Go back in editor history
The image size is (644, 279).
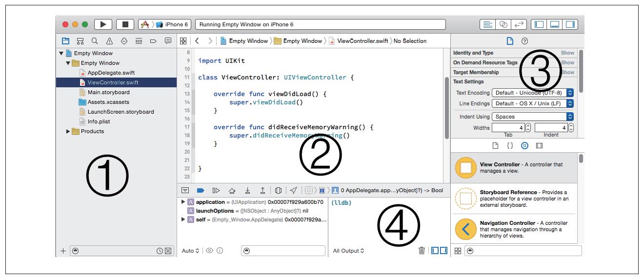pyautogui.click(x=197, y=41)
